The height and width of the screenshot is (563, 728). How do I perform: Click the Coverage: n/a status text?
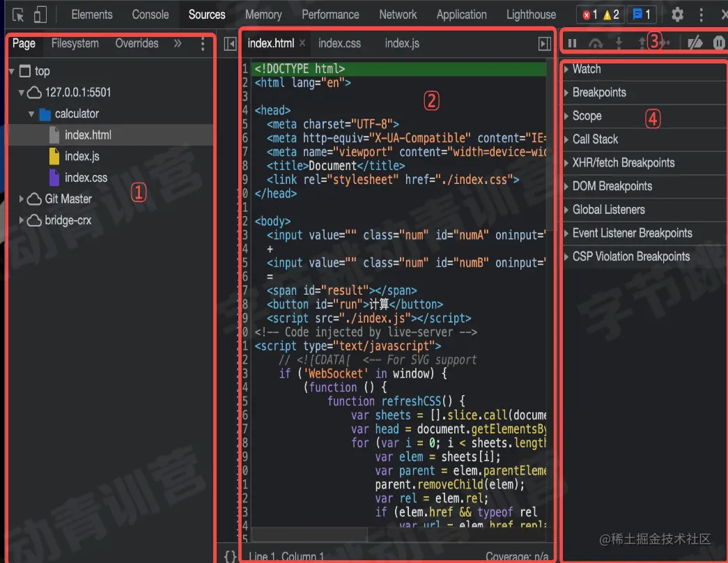coord(517,557)
